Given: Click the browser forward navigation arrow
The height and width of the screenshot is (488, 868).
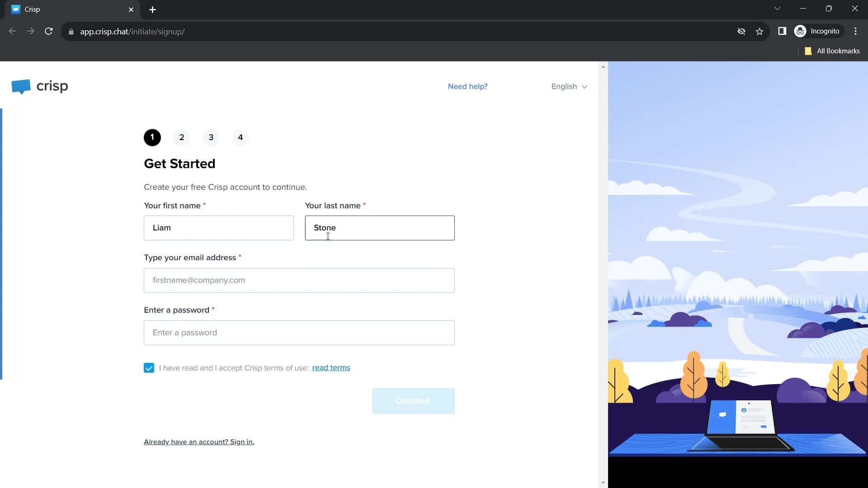Looking at the screenshot, I should coord(30,31).
